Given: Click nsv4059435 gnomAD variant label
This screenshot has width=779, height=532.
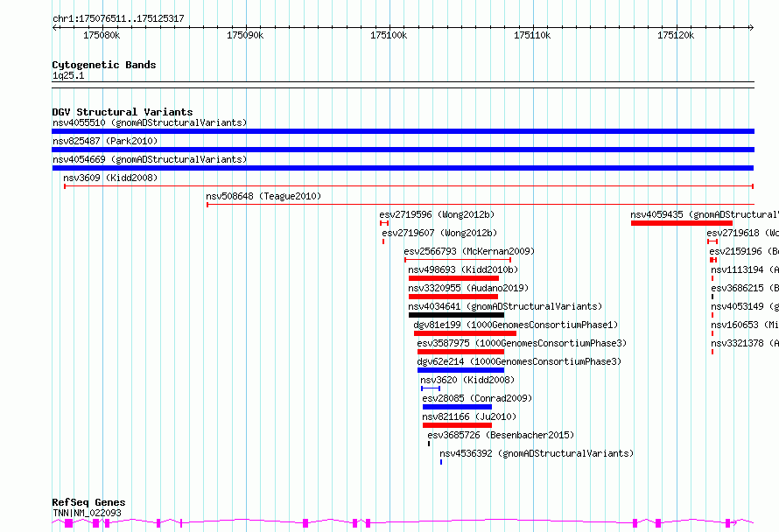Looking at the screenshot, I should (705, 214).
